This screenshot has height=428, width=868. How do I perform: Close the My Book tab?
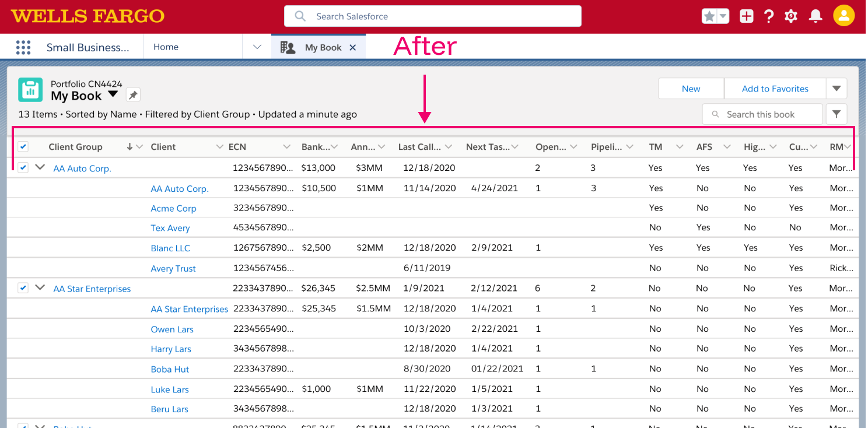[352, 48]
